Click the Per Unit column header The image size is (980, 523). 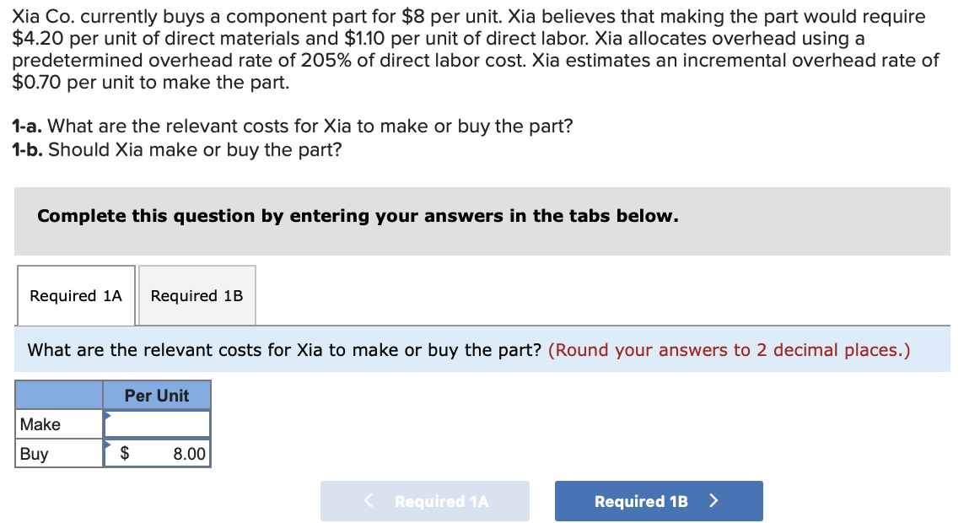157,395
